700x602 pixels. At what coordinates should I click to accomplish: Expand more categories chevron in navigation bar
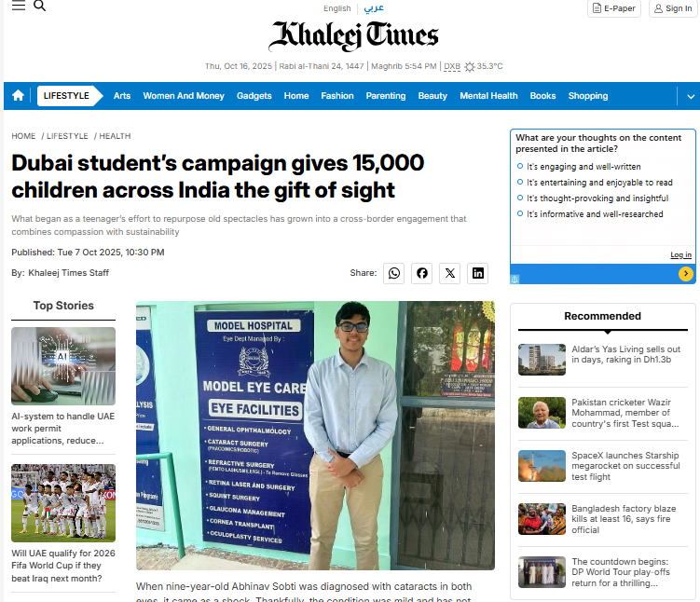tap(690, 96)
